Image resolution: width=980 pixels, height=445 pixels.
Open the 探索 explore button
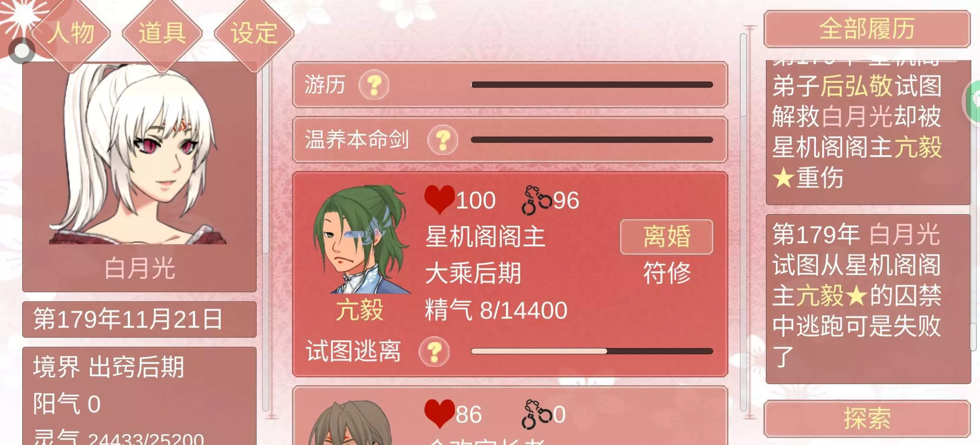(867, 419)
